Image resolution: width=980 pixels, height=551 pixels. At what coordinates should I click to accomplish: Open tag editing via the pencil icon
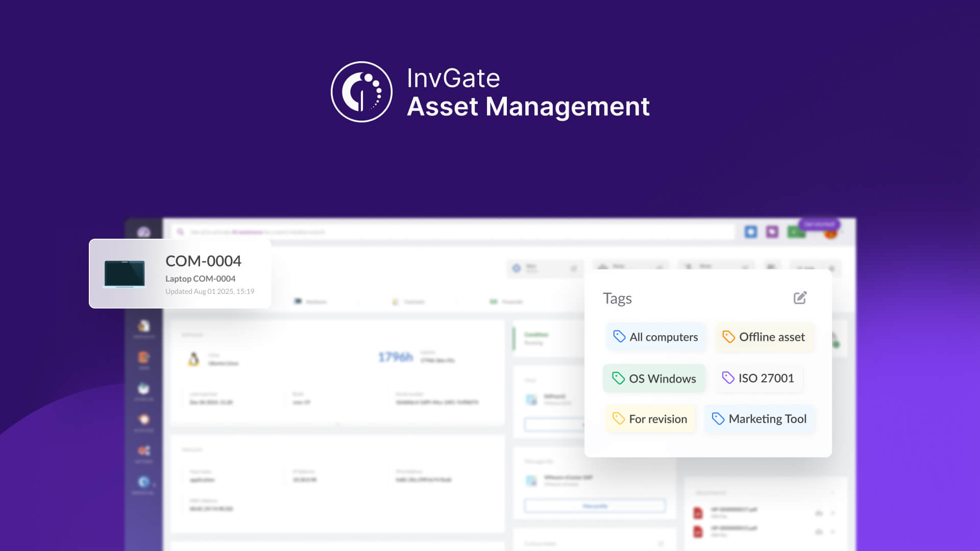point(800,297)
